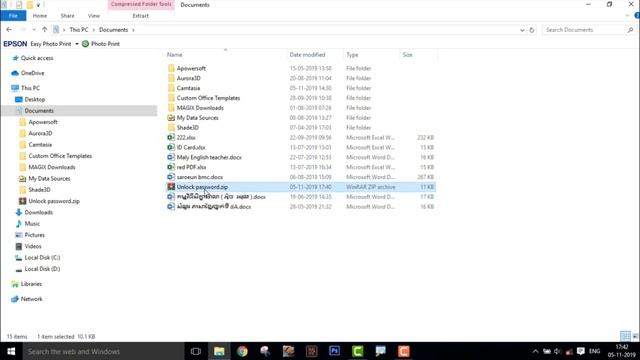Open Apowersoft folder in the sidebar tree
Screen dimensions: 640x360
(x=39, y=122)
